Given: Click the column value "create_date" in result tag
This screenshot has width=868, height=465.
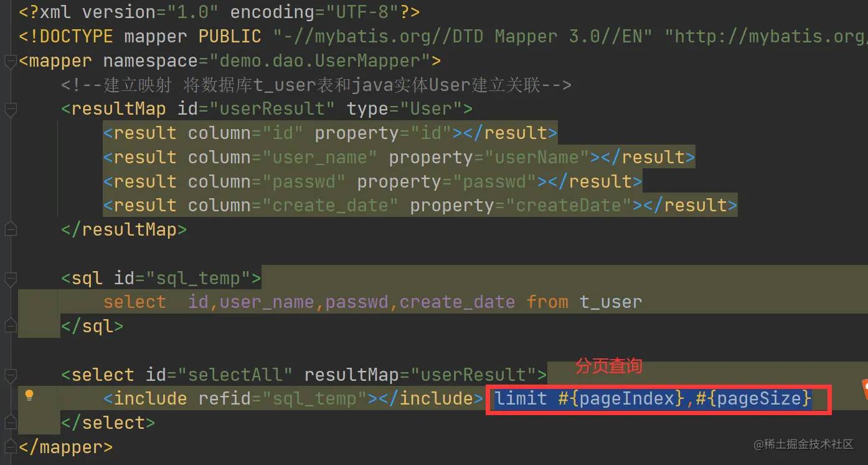Looking at the screenshot, I should coord(330,205).
